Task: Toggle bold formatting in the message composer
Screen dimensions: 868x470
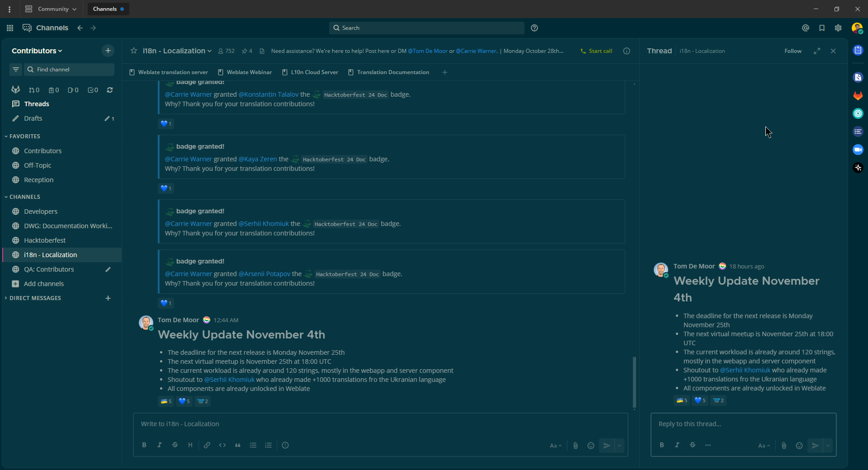Action: (x=144, y=445)
